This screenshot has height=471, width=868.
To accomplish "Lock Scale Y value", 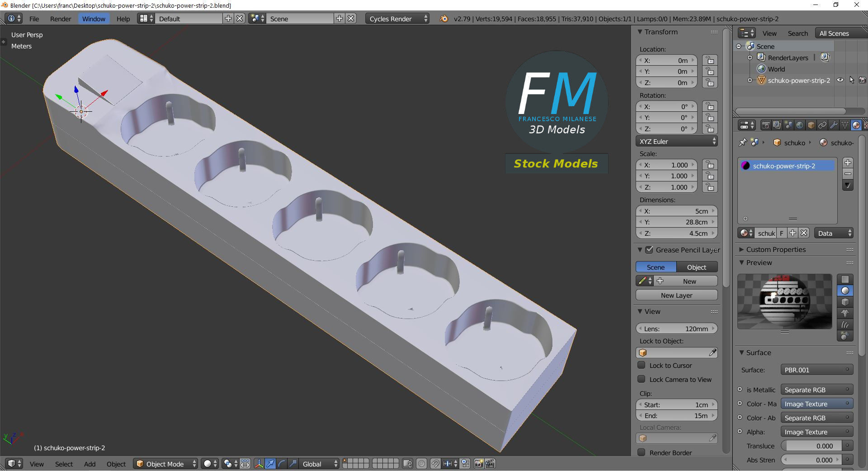I will 710,176.
